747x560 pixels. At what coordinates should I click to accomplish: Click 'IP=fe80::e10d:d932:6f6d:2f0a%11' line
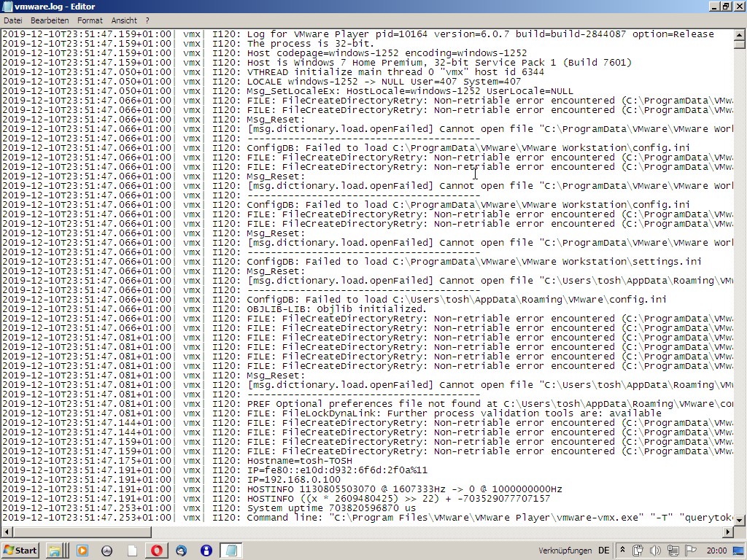tap(337, 470)
